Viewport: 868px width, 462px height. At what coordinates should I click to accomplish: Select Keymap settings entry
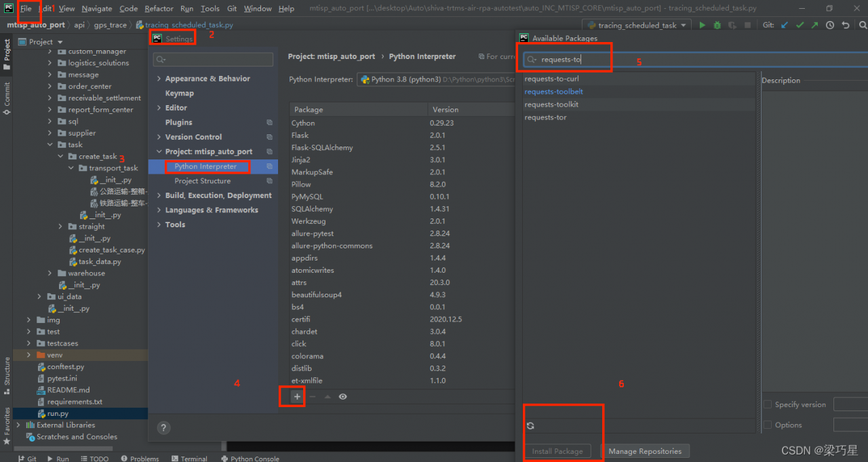[180, 94]
